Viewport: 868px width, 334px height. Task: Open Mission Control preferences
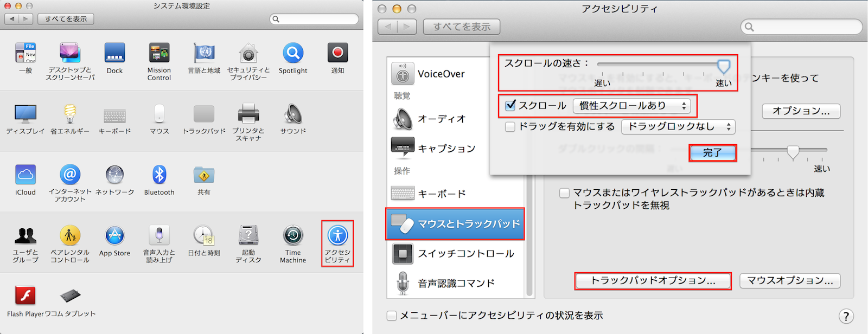[x=159, y=53]
